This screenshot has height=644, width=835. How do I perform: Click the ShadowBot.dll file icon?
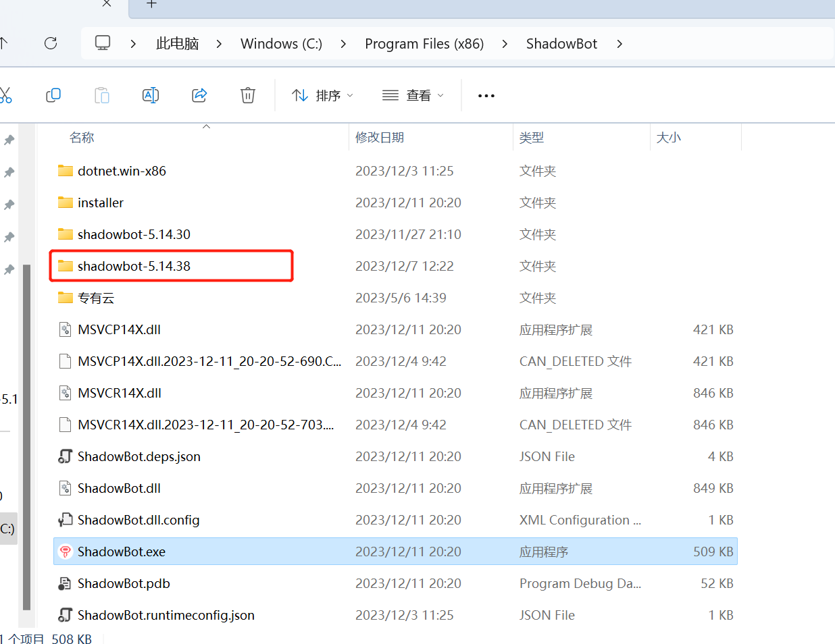click(x=66, y=488)
